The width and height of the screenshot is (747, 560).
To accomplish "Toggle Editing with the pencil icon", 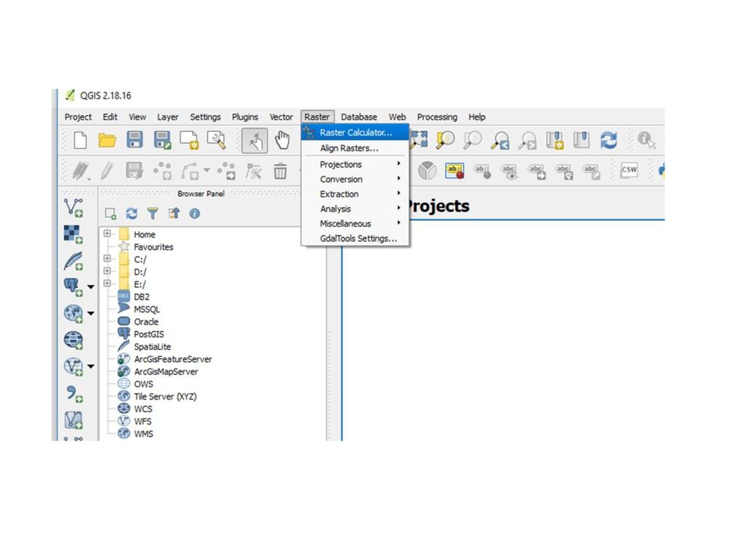I will point(107,171).
